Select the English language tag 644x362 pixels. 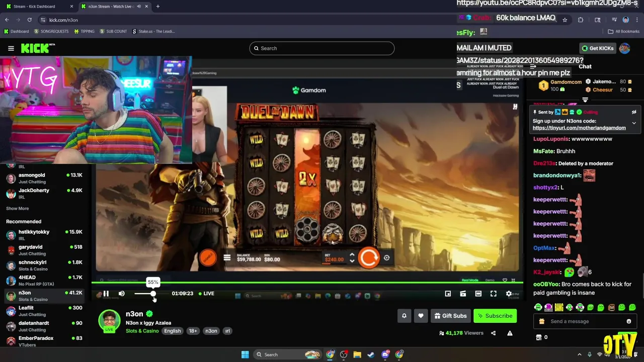tap(172, 331)
